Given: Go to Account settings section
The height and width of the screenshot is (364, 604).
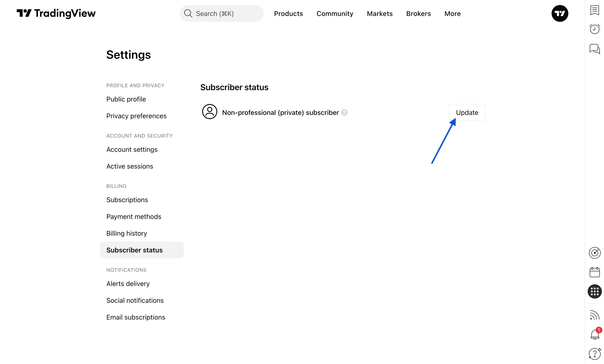Looking at the screenshot, I should (132, 149).
